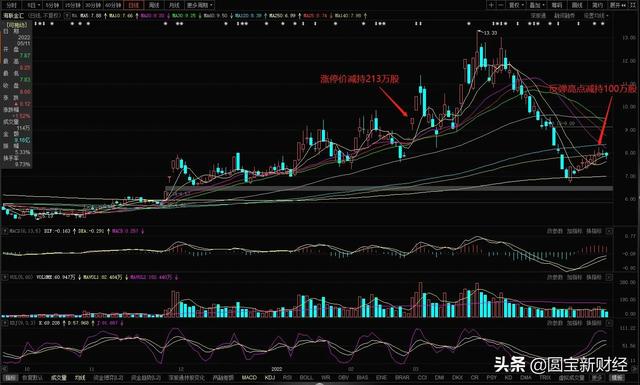Select the 30分钟 period tab
The height and width of the screenshot is (385, 640).
point(93,5)
